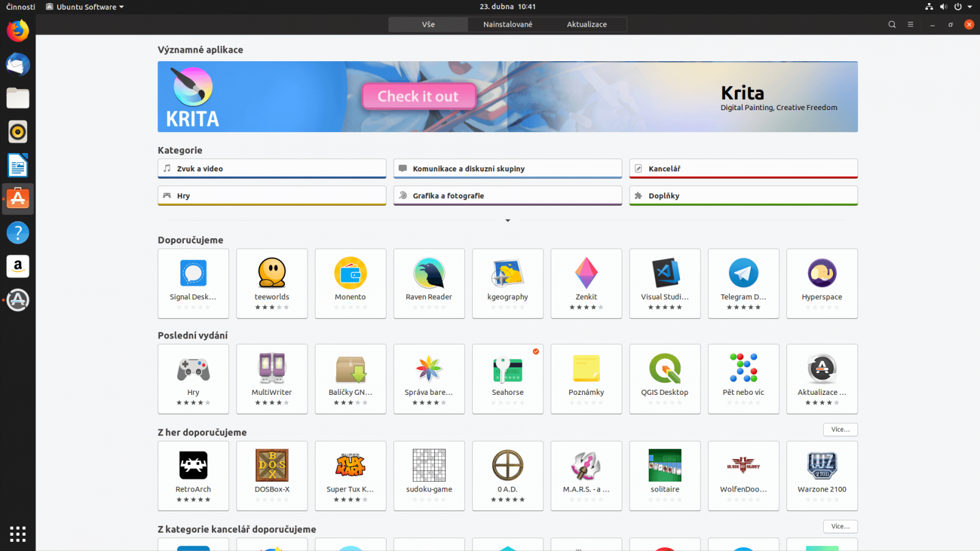Image resolution: width=980 pixels, height=551 pixels.
Task: Open LibreOffice Writer from the dock
Action: pyautogui.click(x=18, y=165)
